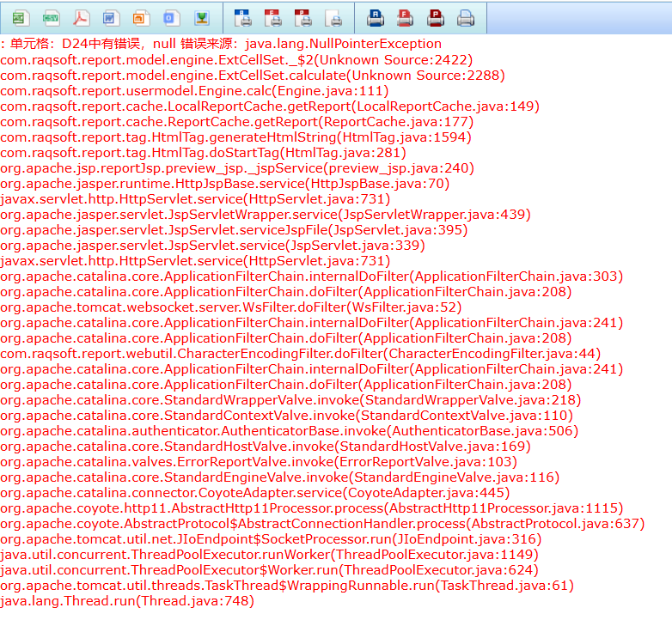This screenshot has height=620, width=672.
Task: Click the StandardWrapperValve.invoke line
Action: click(x=290, y=399)
